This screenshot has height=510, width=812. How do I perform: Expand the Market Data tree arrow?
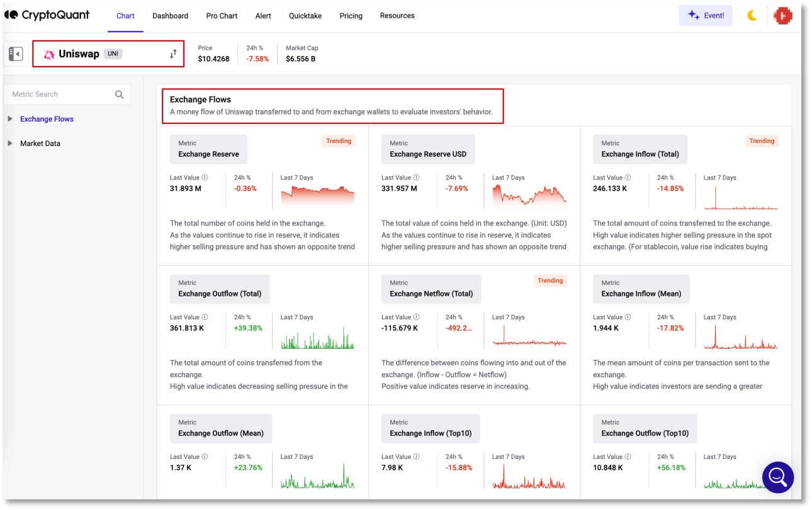pos(9,143)
